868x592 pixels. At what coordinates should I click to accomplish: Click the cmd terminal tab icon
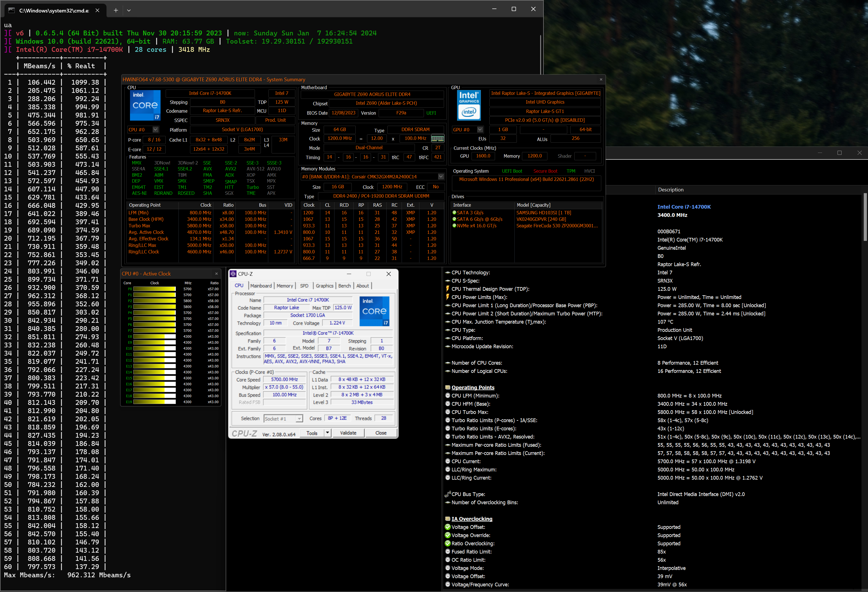click(x=12, y=10)
